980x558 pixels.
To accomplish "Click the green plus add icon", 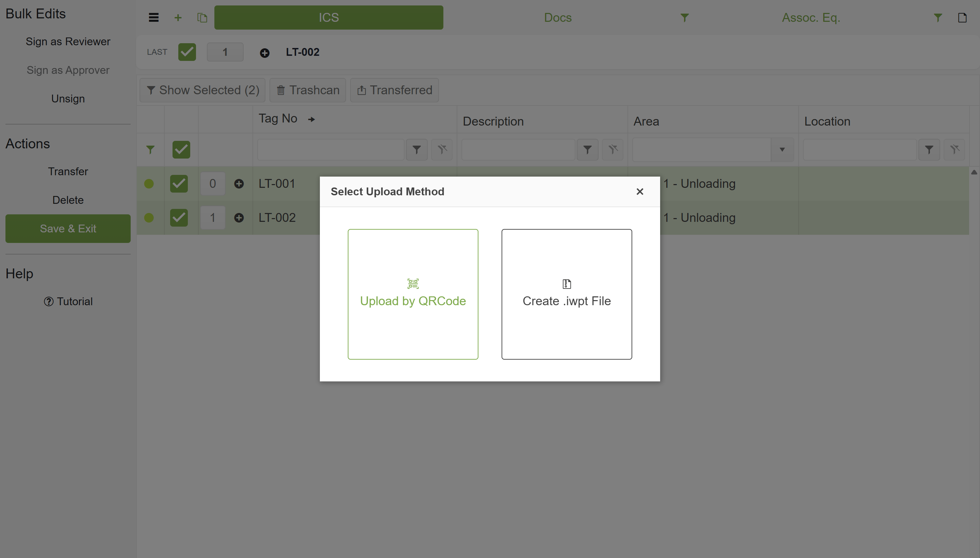I will click(178, 18).
